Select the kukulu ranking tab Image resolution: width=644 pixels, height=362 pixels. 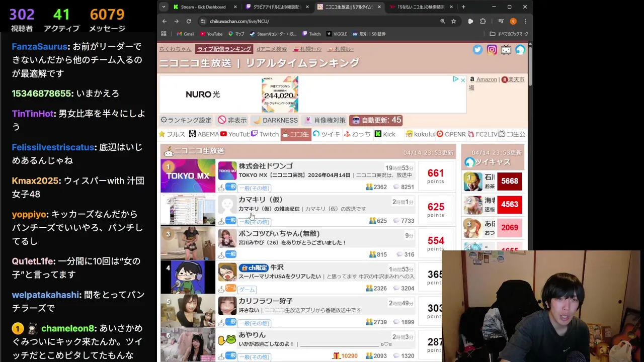(420, 134)
